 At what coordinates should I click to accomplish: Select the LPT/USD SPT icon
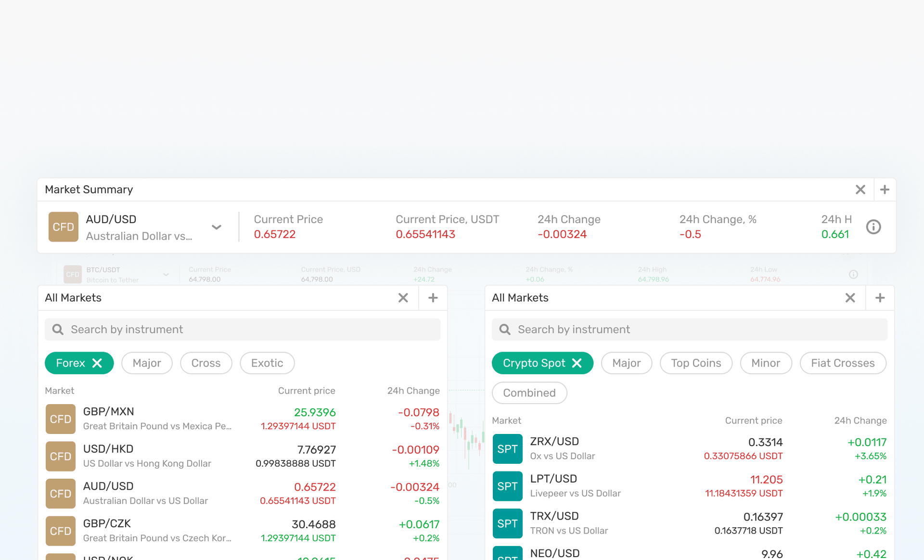508,486
